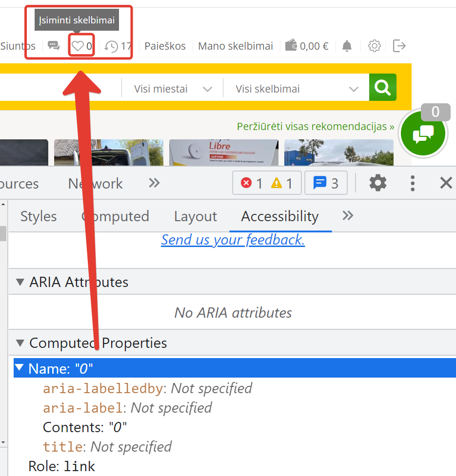Open the notifications bell icon
Viewport: 456px width, 476px height.
(347, 46)
